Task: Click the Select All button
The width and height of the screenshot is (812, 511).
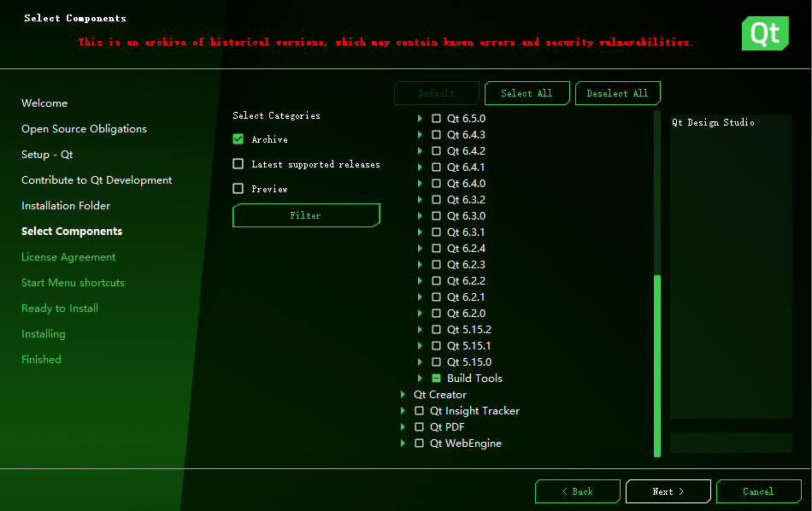Action: tap(527, 93)
